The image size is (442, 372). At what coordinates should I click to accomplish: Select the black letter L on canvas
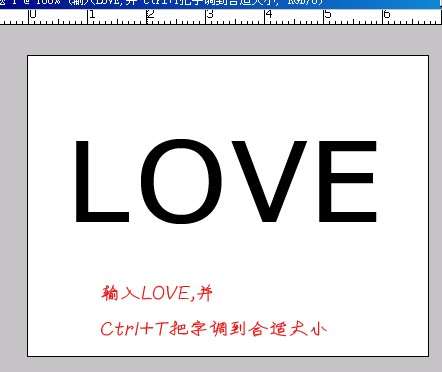tap(102, 181)
